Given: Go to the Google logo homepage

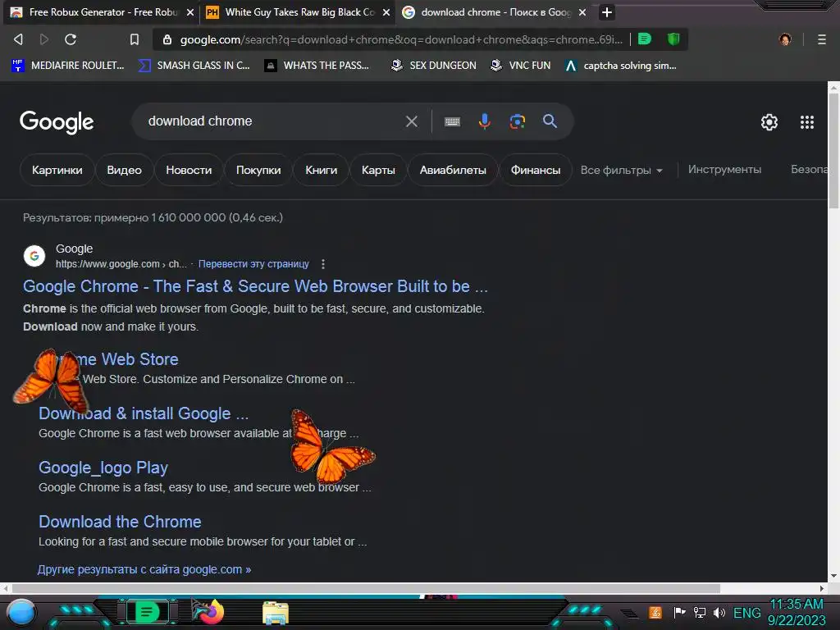Looking at the screenshot, I should (x=57, y=122).
